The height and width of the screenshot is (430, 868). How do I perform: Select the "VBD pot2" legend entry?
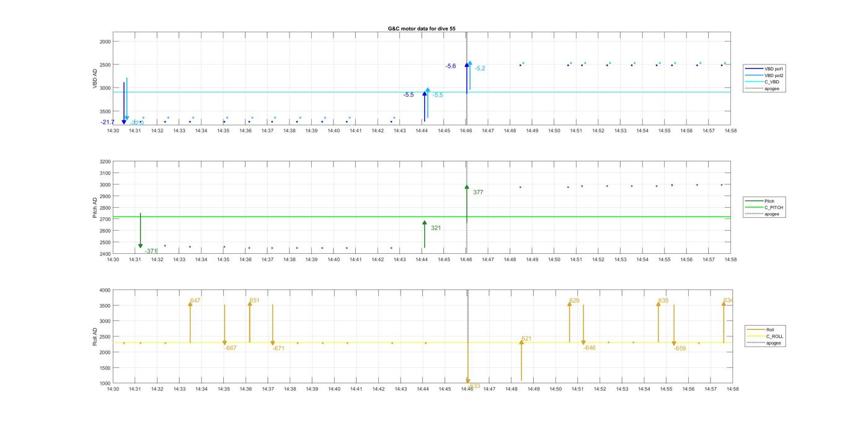tap(765, 75)
